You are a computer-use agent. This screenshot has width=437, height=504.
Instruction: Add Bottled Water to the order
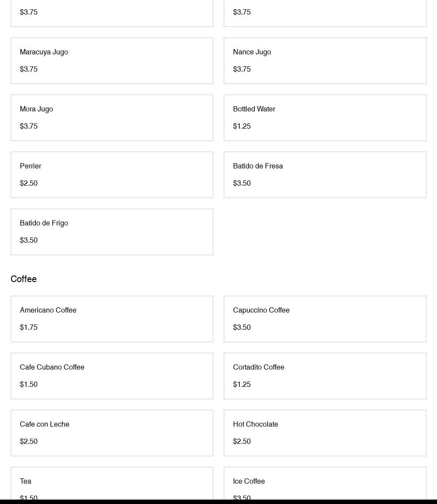325,118
